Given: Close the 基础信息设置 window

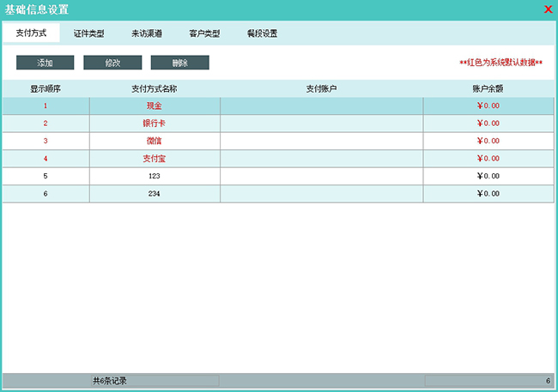Looking at the screenshot, I should pyautogui.click(x=548, y=9).
